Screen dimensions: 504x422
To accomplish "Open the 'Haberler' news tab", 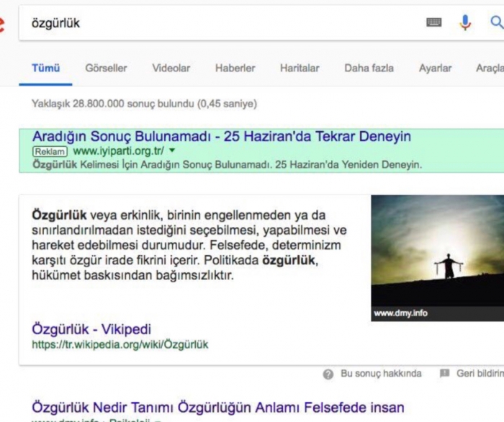I will pos(235,68).
